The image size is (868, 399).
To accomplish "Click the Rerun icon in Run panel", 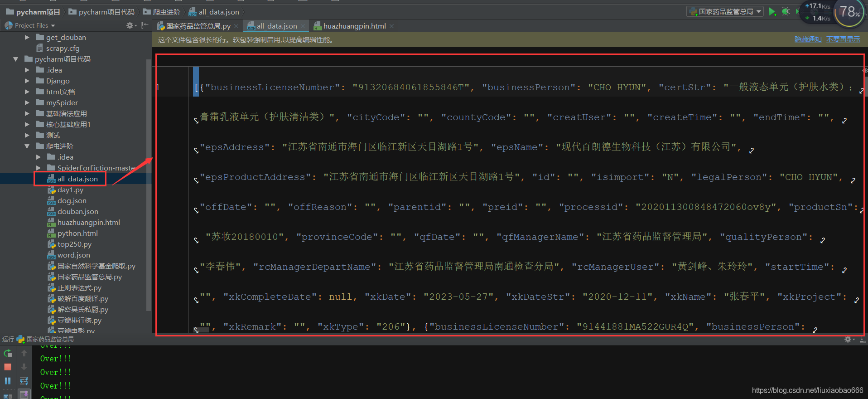I will [x=8, y=353].
